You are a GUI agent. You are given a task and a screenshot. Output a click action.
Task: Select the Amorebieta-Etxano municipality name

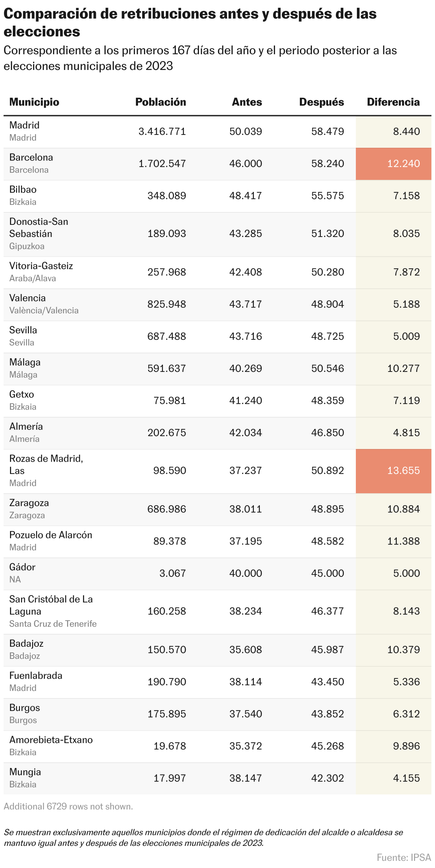pos(51,740)
